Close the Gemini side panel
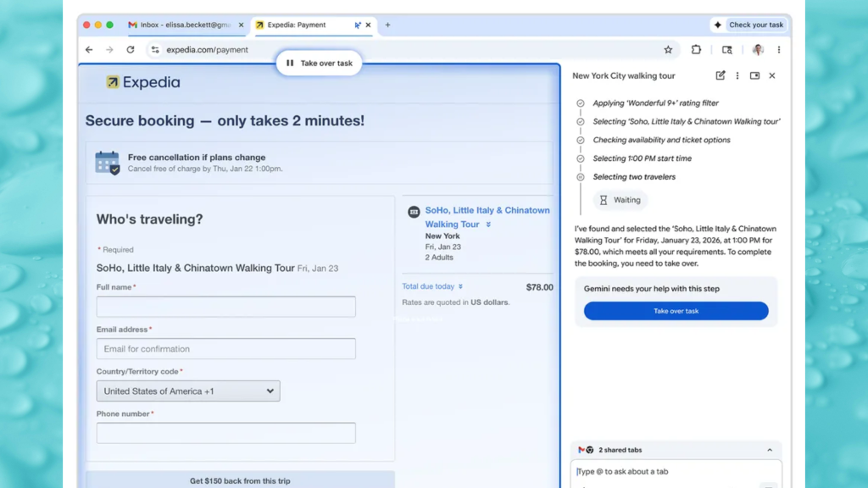Viewport: 868px width, 488px height. (772, 75)
